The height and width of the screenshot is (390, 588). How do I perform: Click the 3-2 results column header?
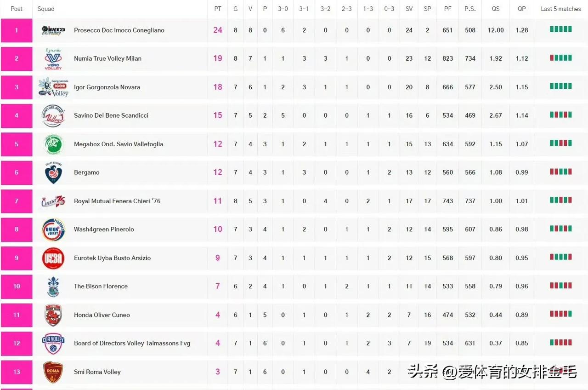(x=325, y=9)
